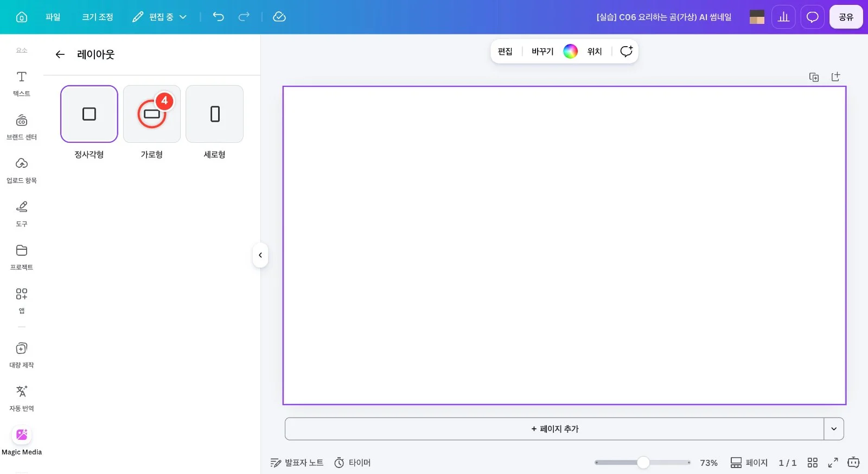This screenshot has width=868, height=474.
Task: Open the 편집 중 editing mode dropdown
Action: pos(159,17)
